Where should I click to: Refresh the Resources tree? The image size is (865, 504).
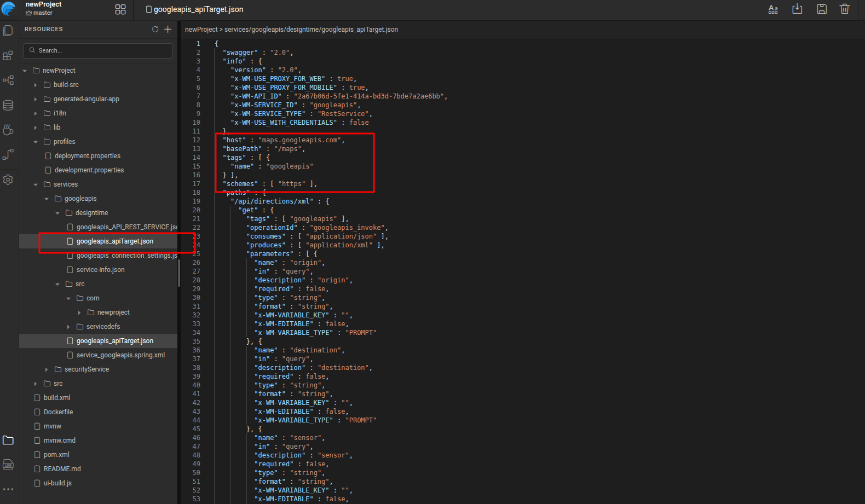(x=155, y=29)
